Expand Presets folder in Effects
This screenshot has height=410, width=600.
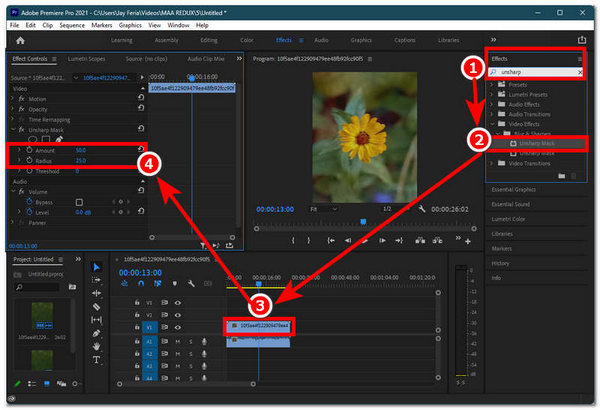pos(492,85)
